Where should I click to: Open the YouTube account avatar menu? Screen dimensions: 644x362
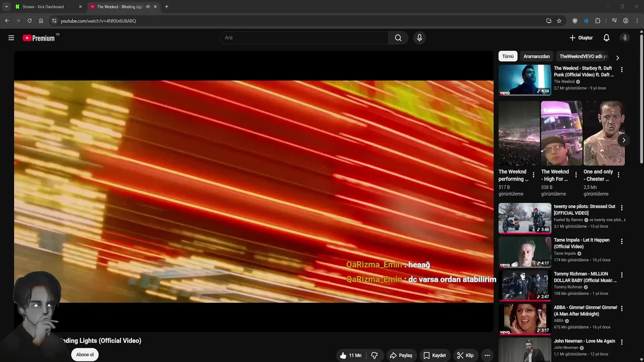point(625,38)
